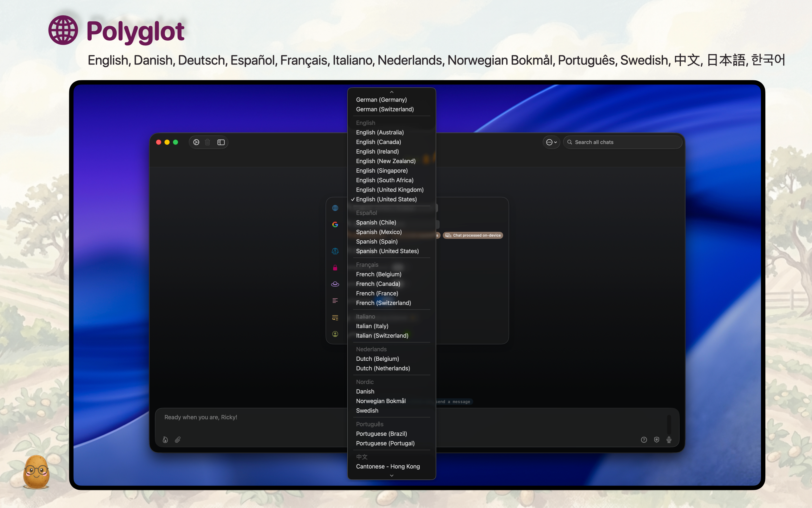This screenshot has height=508, width=812.
Task: Click the Polyglot globe logo
Action: click(63, 30)
